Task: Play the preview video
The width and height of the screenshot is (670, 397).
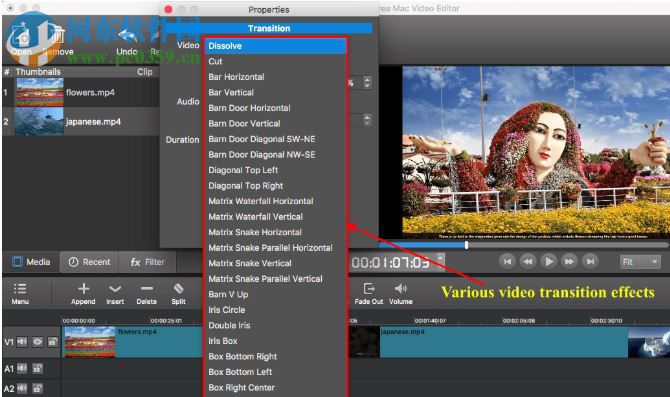Action: (x=549, y=262)
